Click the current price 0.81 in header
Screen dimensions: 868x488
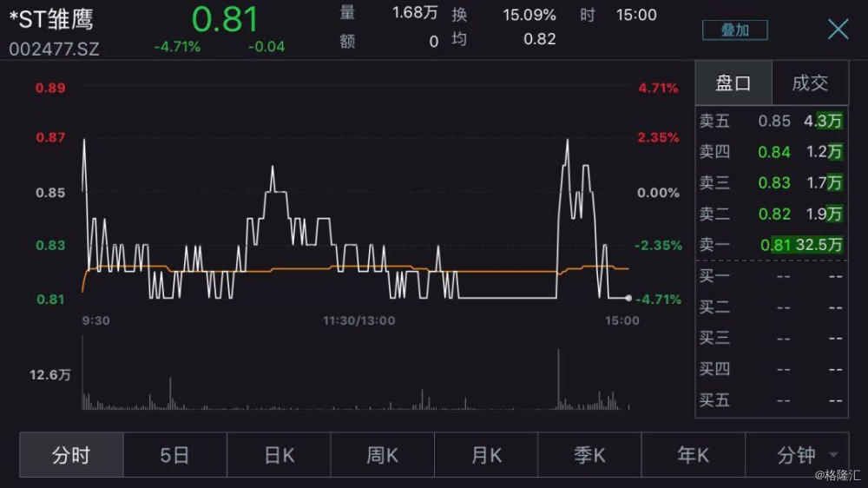tap(225, 19)
